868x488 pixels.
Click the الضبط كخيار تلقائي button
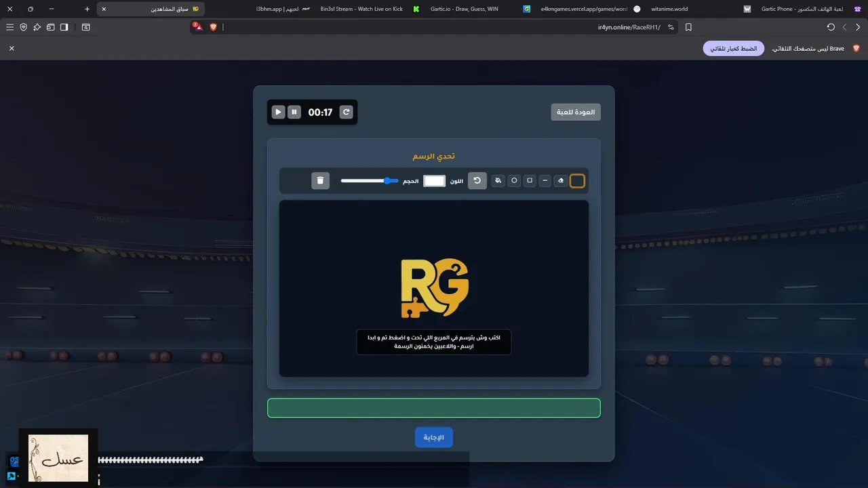click(734, 49)
